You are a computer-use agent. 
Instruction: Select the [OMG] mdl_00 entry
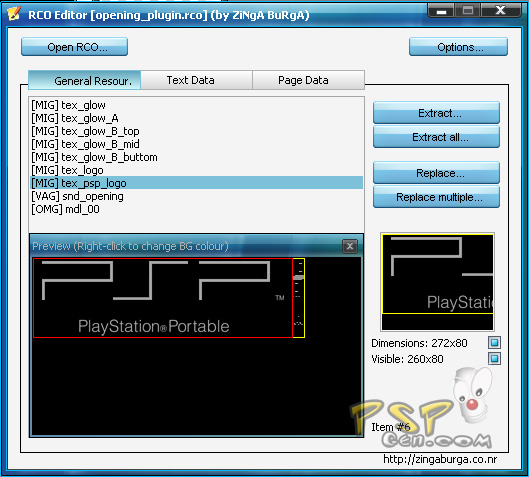pyautogui.click(x=196, y=209)
